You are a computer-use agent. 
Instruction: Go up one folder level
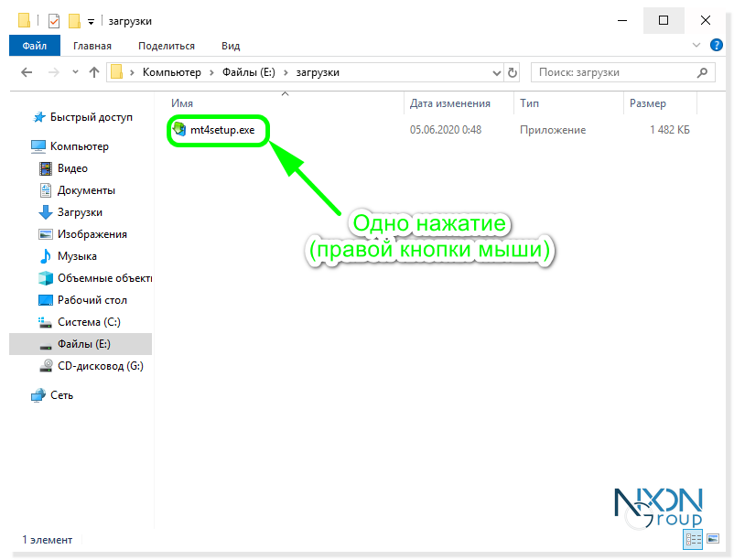[94, 72]
